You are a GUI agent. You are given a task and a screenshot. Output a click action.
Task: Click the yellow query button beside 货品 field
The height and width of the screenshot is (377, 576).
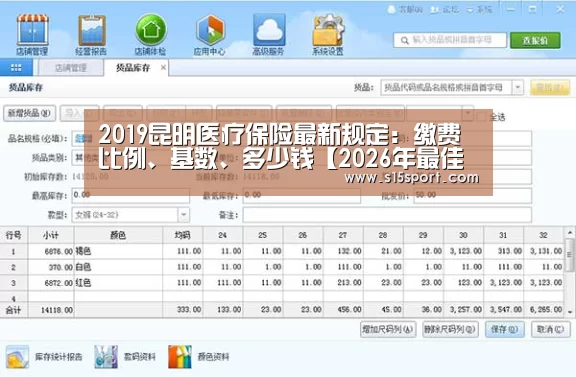(x=550, y=88)
